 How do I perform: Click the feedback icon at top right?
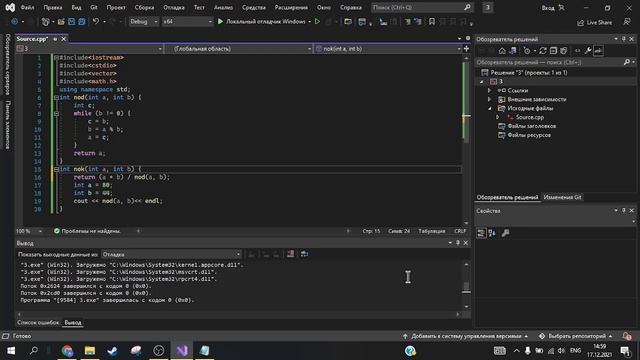[627, 22]
